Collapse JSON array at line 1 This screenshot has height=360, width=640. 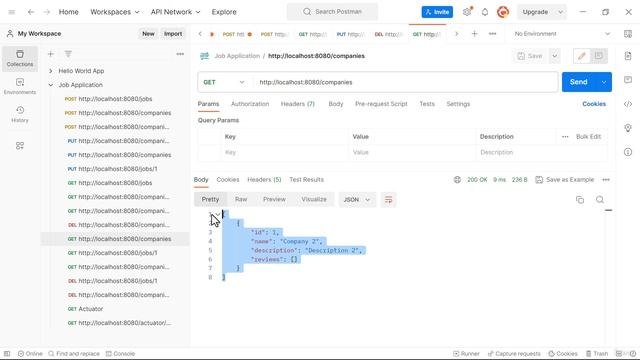pos(218,213)
